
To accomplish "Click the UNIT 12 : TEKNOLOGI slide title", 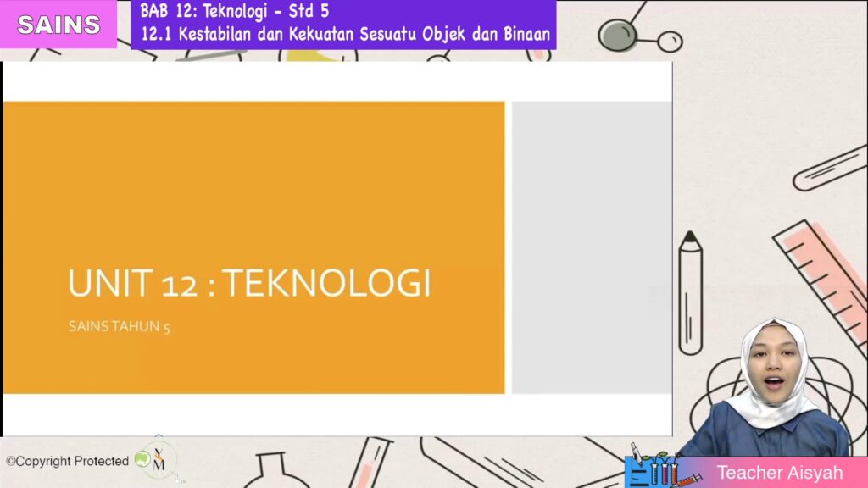I will point(250,280).
